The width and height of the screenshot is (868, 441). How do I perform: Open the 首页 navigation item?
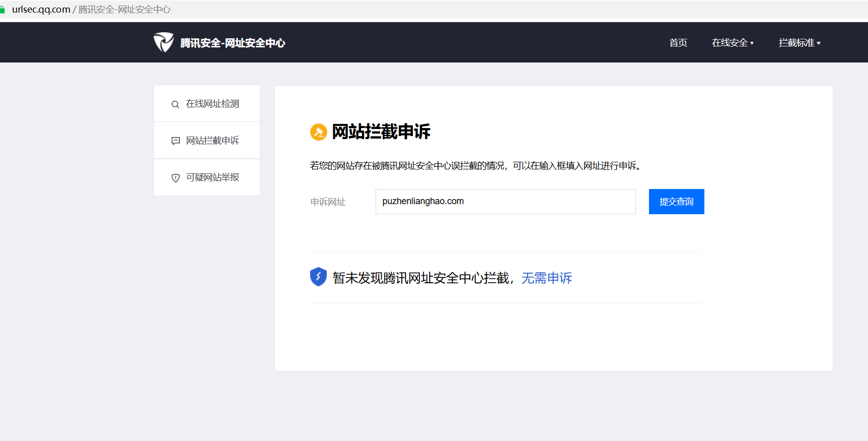point(678,43)
